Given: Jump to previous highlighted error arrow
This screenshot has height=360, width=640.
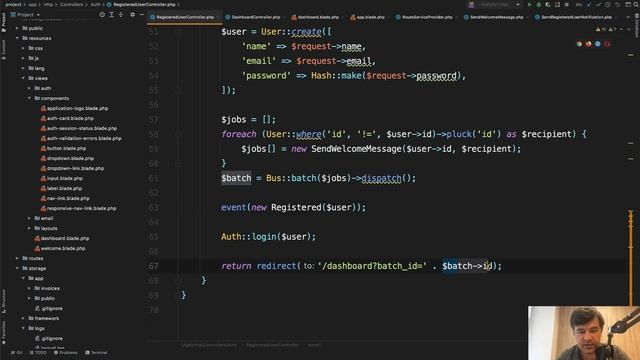Looking at the screenshot, I should click(621, 29).
